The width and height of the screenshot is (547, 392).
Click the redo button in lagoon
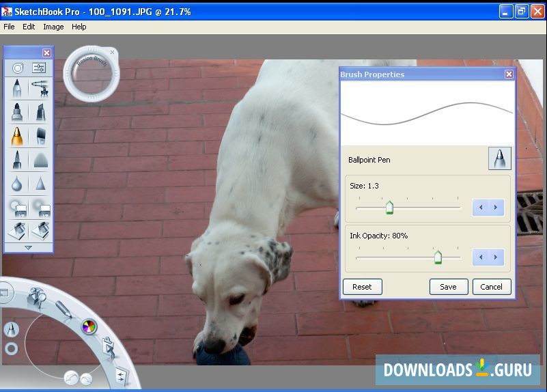(x=86, y=379)
